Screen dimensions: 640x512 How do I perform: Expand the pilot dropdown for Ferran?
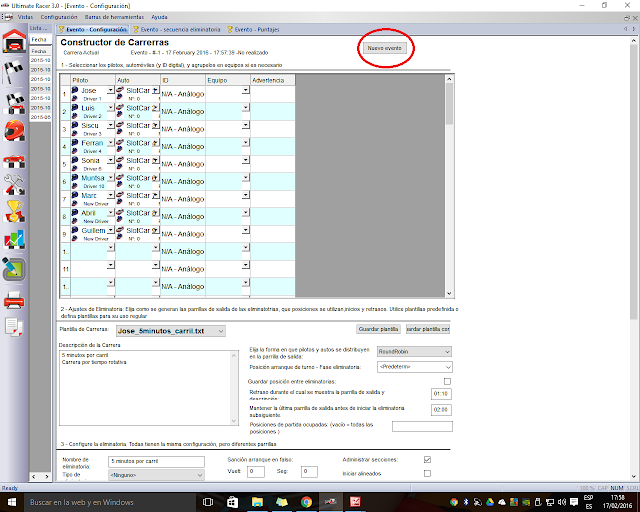pyautogui.click(x=111, y=142)
